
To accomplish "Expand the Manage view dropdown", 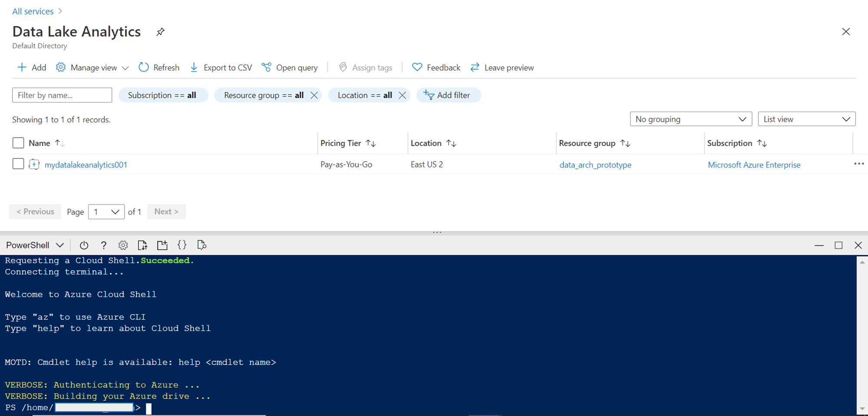I will (93, 67).
